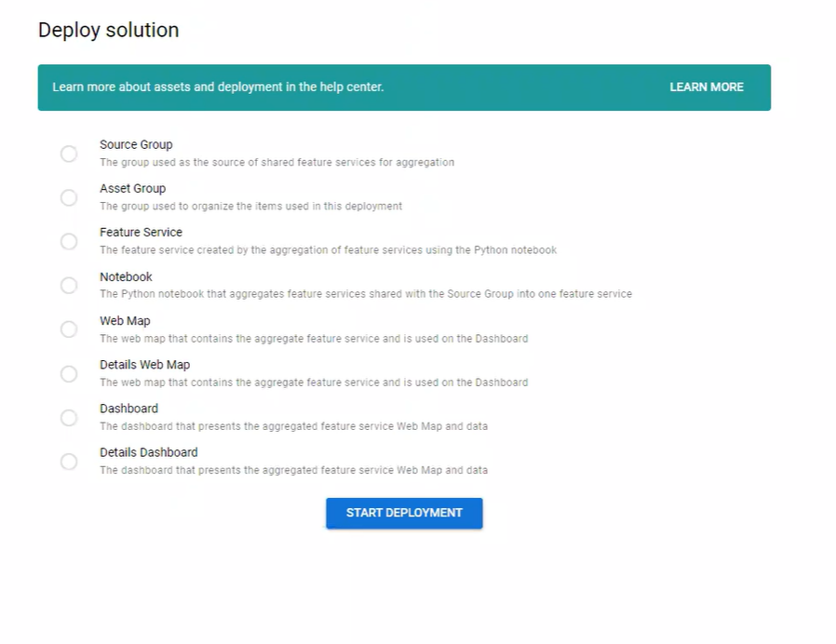Click the Start Deployment button
The height and width of the screenshot is (644, 836).
tap(404, 513)
